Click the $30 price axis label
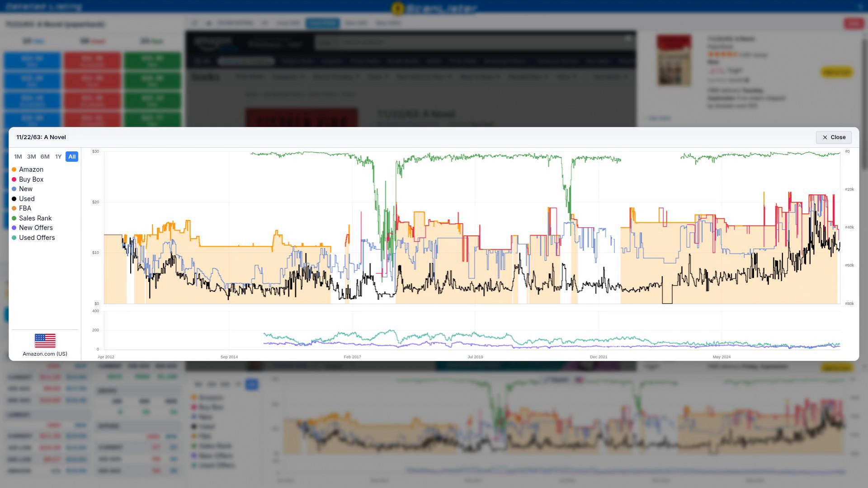The image size is (868, 488). point(95,151)
